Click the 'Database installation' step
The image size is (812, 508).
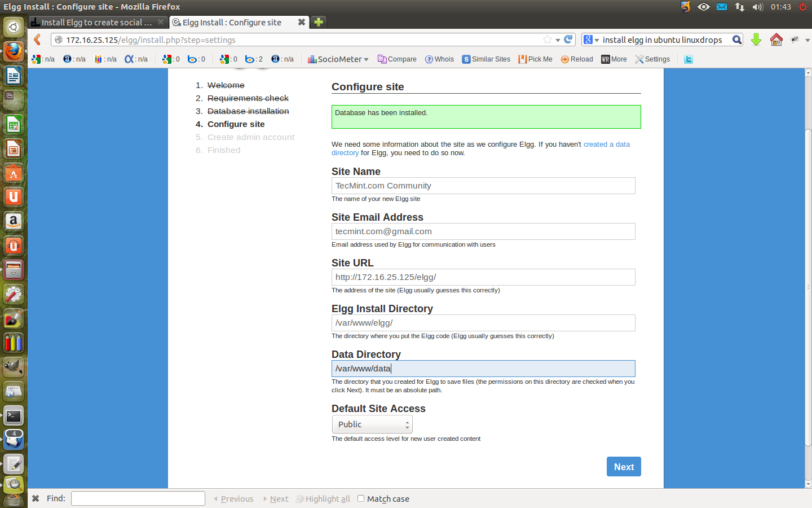[248, 111]
